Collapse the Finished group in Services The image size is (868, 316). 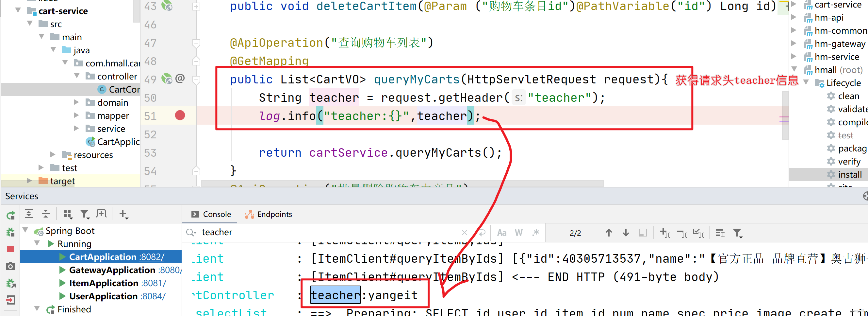(37, 308)
